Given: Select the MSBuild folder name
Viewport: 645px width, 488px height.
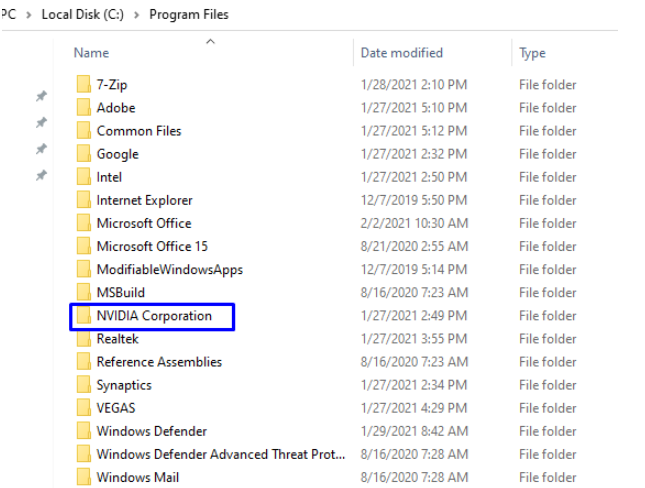Looking at the screenshot, I should [121, 293].
